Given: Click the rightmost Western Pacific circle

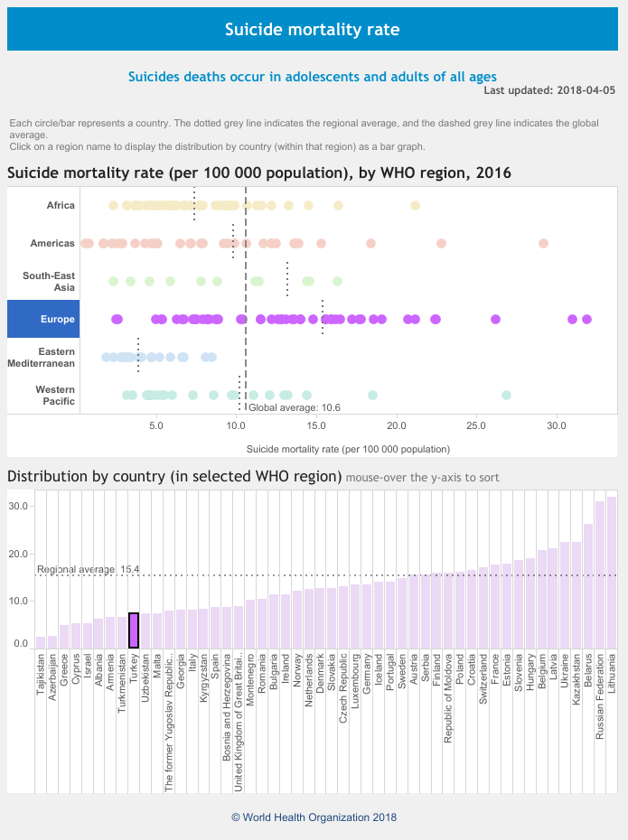Looking at the screenshot, I should click(x=506, y=395).
